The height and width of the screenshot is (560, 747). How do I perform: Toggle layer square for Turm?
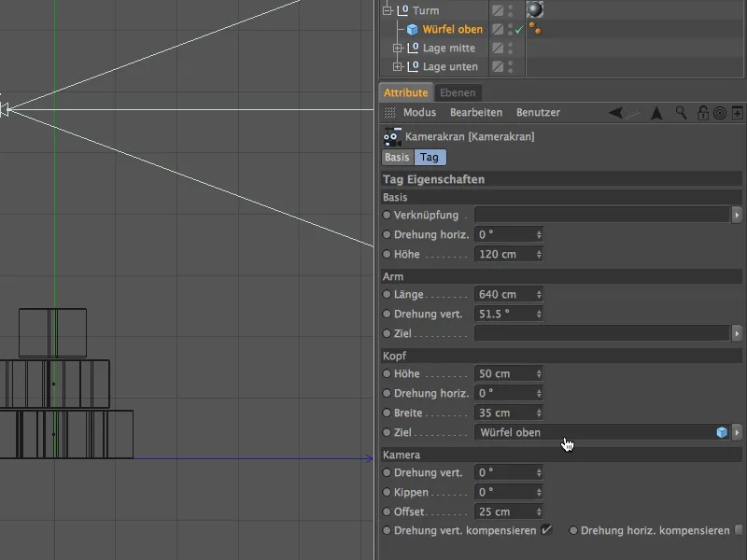pyautogui.click(x=498, y=10)
